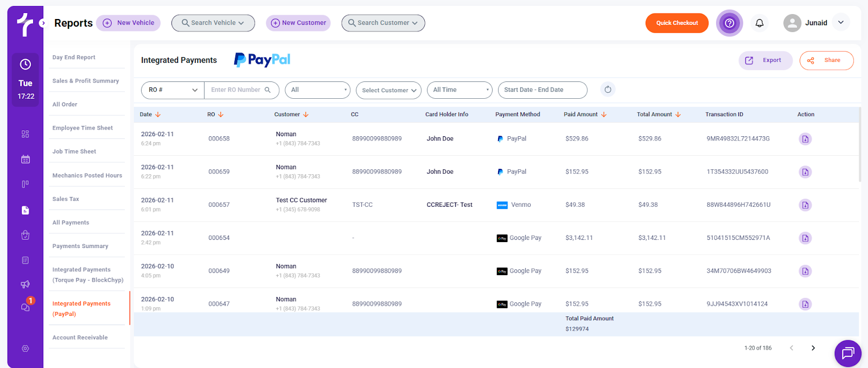Click the Quick Checkout button

tap(676, 23)
